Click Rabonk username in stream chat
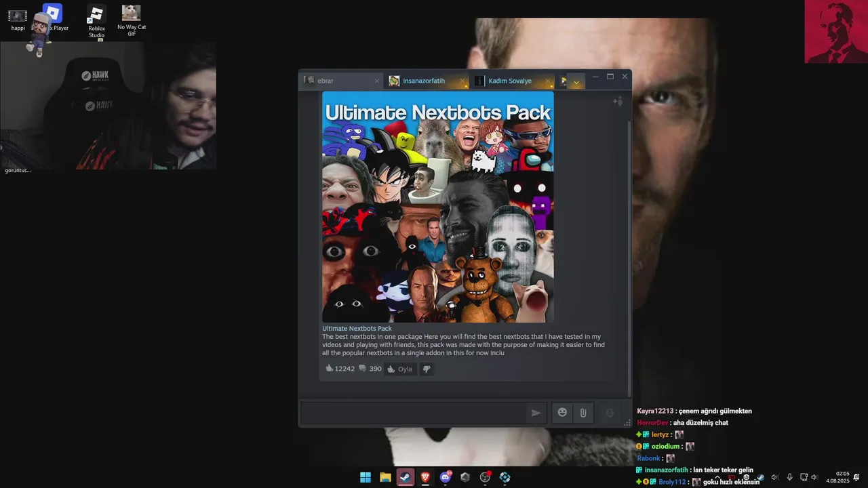The image size is (868, 488). tap(649, 458)
